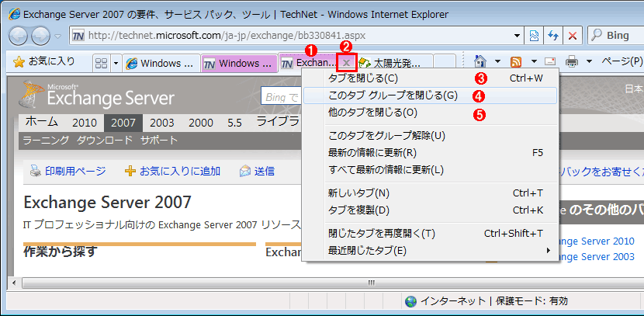Click the Read Mail envelope icon
The width and height of the screenshot is (644, 316).
[550, 62]
